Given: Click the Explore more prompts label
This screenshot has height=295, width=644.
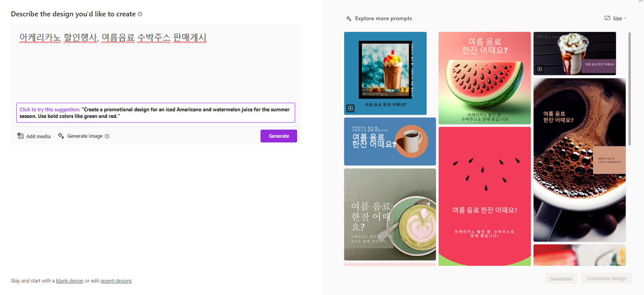Looking at the screenshot, I should click(x=384, y=19).
